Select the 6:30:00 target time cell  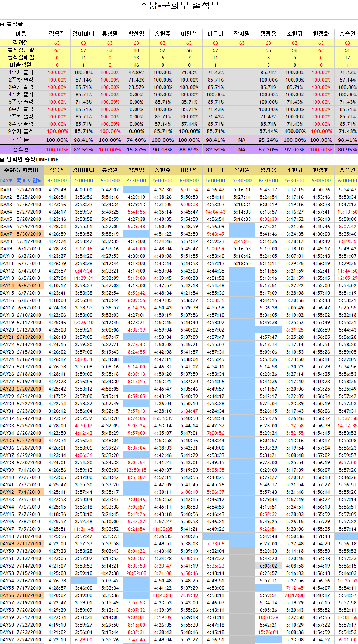268,181
